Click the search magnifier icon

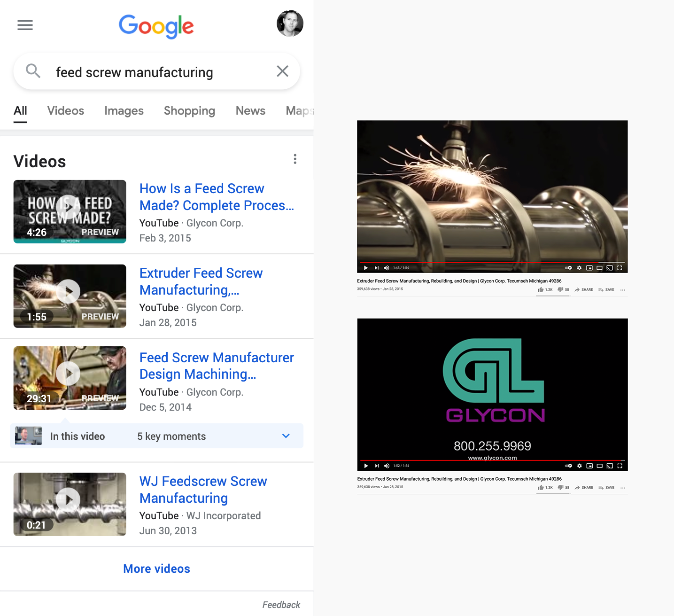coord(33,71)
